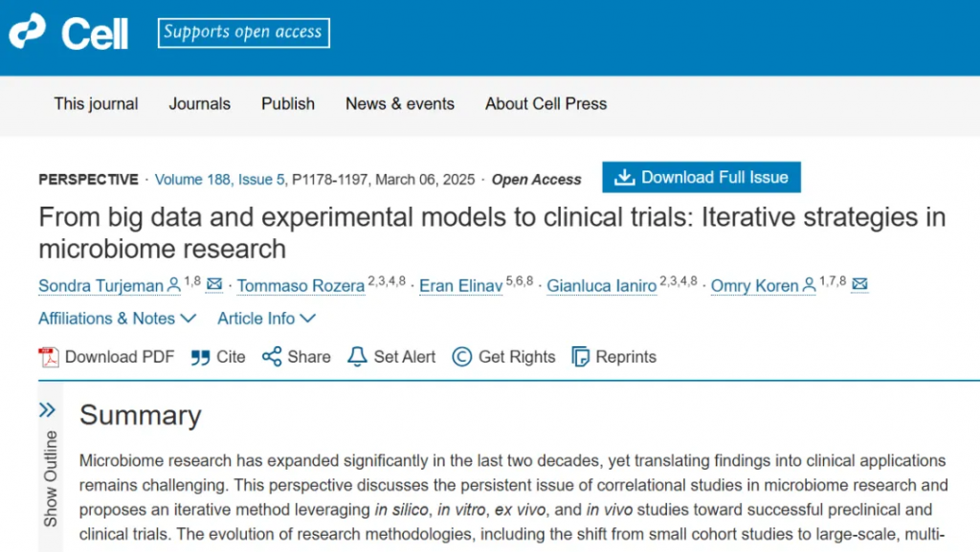Open the Journals menu
The height and width of the screenshot is (552, 980).
pyautogui.click(x=199, y=103)
